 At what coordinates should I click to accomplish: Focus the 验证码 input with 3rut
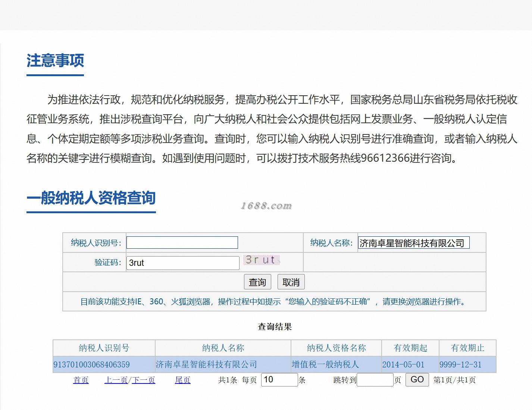(x=183, y=263)
